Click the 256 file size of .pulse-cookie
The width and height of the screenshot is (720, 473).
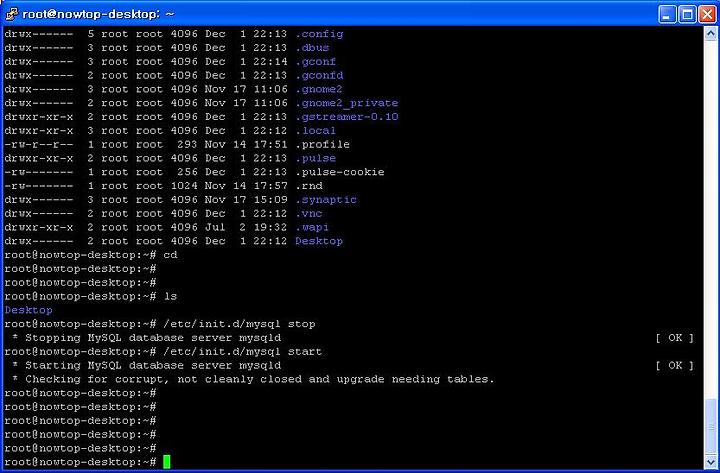point(187,172)
